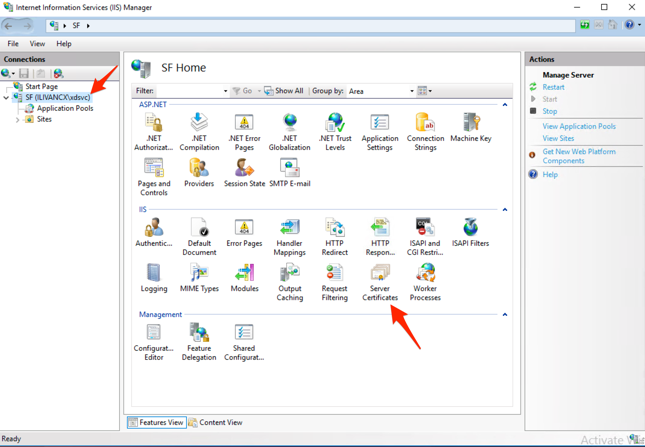Select Start Page in Connections tree

(41, 86)
